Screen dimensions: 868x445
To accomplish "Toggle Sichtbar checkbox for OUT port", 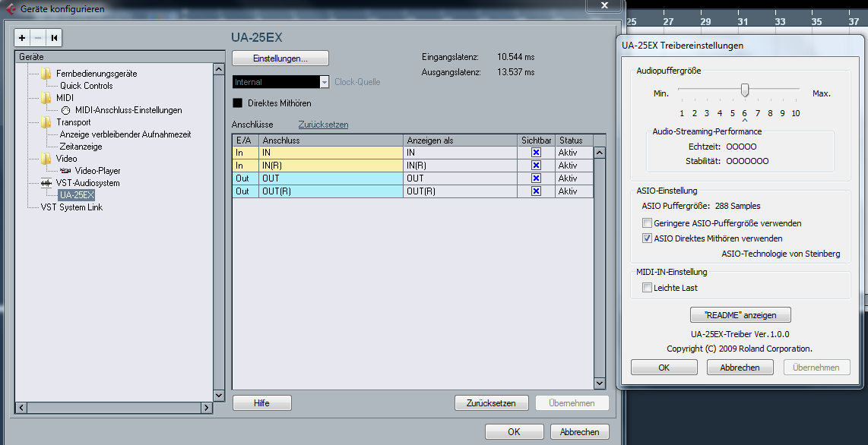I will [x=536, y=178].
